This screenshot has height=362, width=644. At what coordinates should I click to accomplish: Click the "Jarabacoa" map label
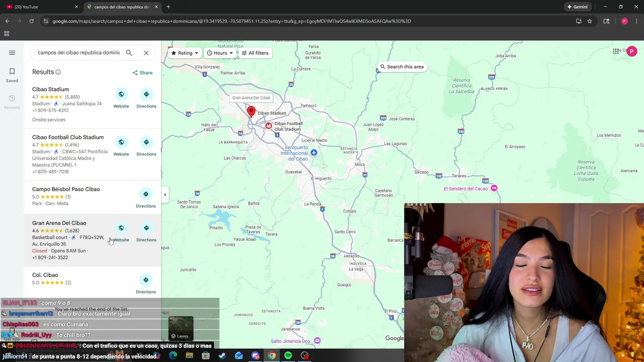coord(291,329)
